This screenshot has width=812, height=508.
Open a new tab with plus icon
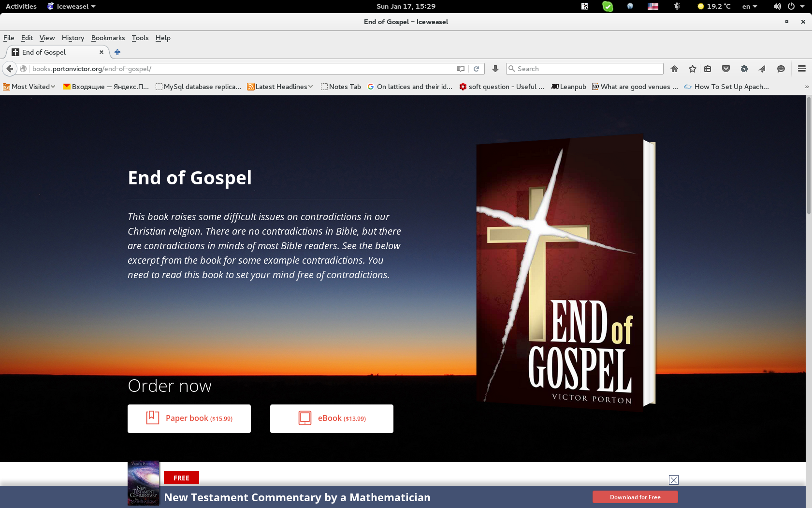117,52
